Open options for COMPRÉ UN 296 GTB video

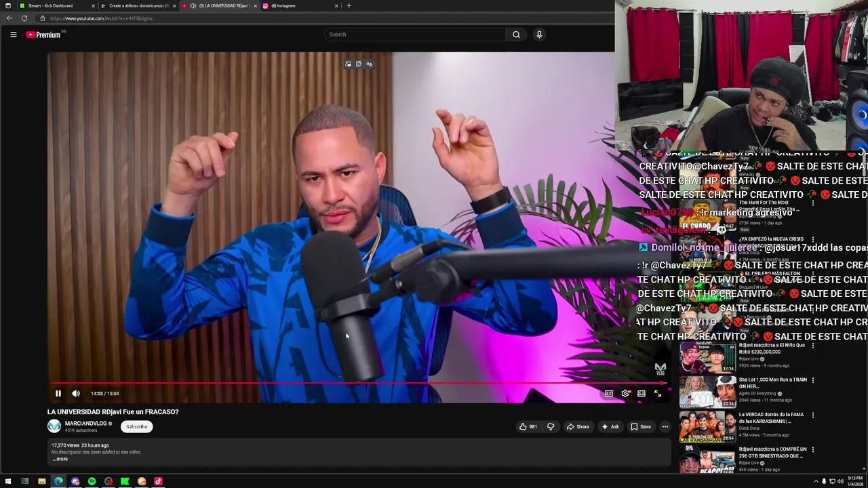point(812,449)
